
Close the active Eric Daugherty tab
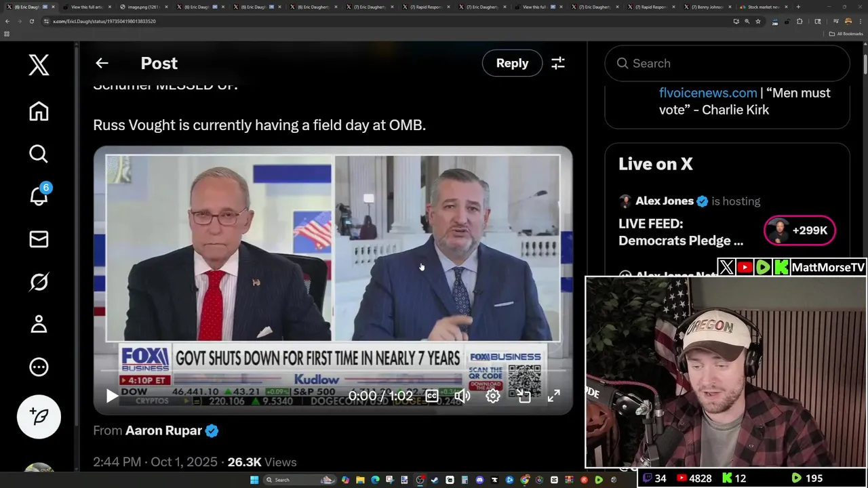[53, 7]
